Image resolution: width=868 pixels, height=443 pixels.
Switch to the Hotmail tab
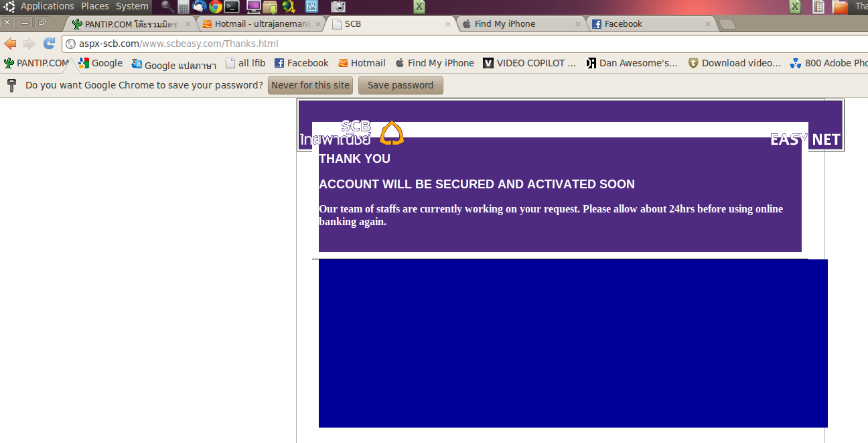pos(261,24)
